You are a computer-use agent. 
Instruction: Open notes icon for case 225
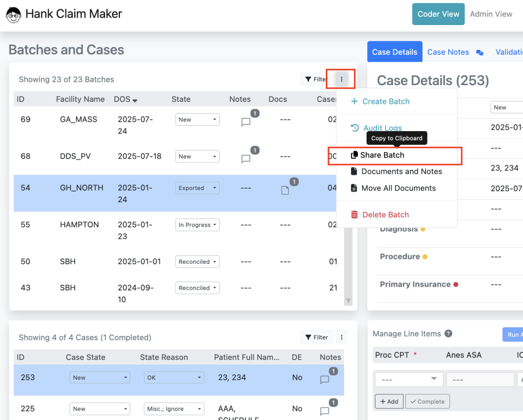click(x=325, y=411)
